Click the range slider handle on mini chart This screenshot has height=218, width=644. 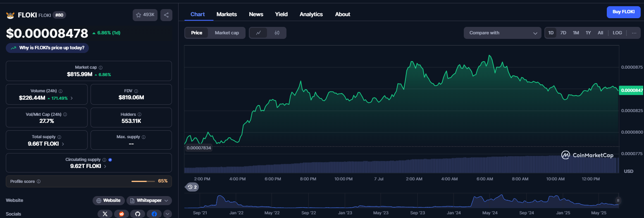click(x=618, y=200)
